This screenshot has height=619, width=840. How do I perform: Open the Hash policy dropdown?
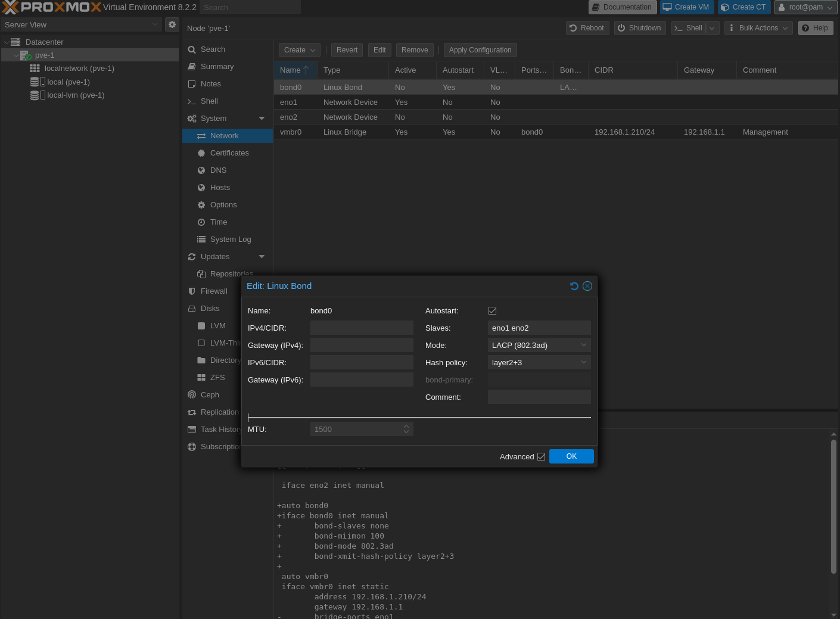click(583, 363)
